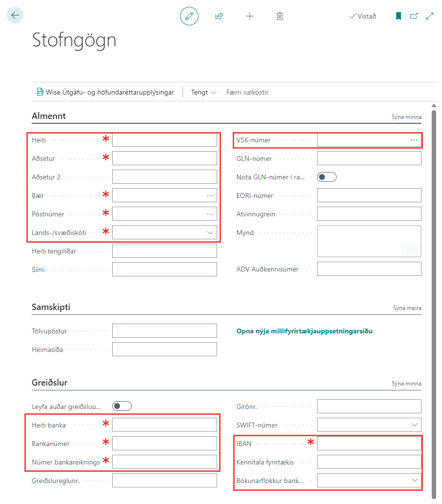Open Wise Útgáfu- og höfundaréttarupplýsingar
Image resolution: width=442 pixels, height=504 pixels.
pyautogui.click(x=105, y=92)
